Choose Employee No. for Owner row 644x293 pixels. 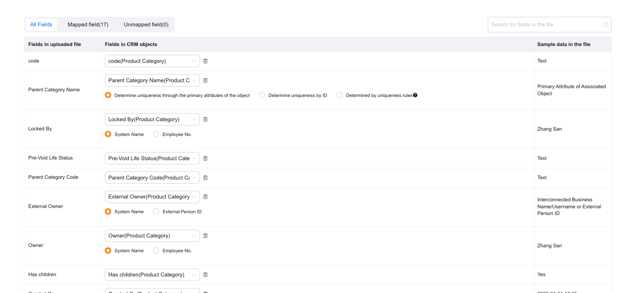coord(156,250)
